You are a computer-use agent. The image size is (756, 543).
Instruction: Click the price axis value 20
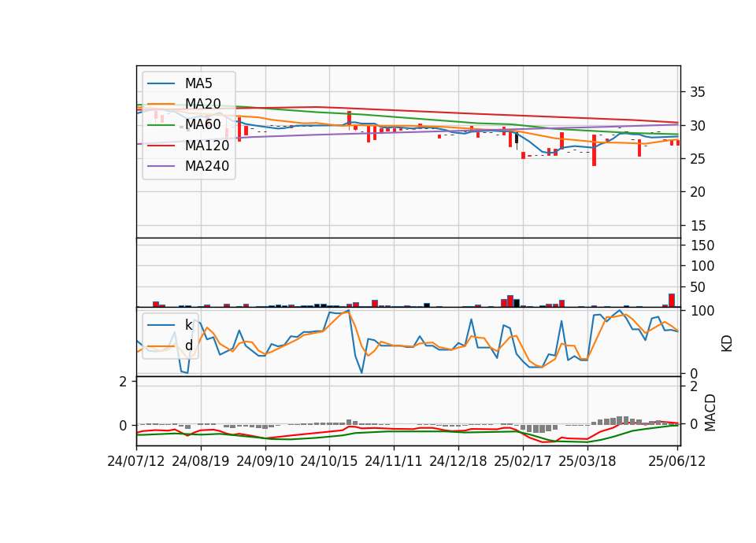point(697,192)
